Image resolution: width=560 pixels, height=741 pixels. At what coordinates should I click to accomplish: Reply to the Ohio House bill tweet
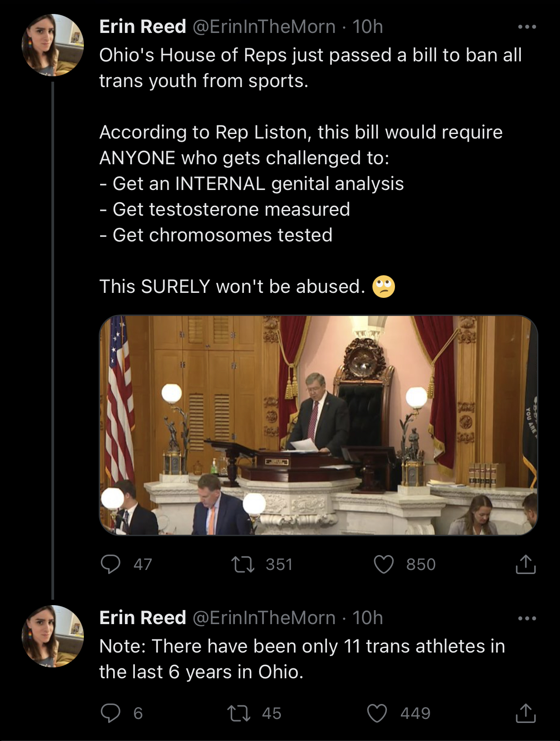pos(110,564)
